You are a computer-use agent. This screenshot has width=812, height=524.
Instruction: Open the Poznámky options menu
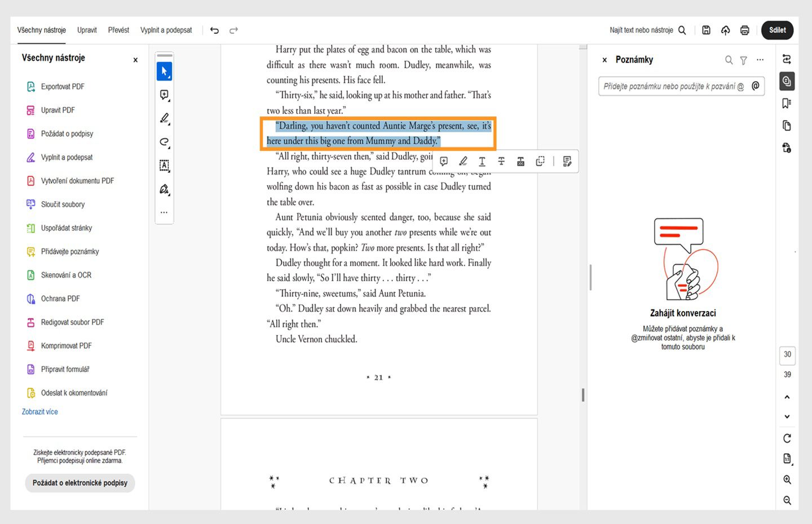[760, 59]
